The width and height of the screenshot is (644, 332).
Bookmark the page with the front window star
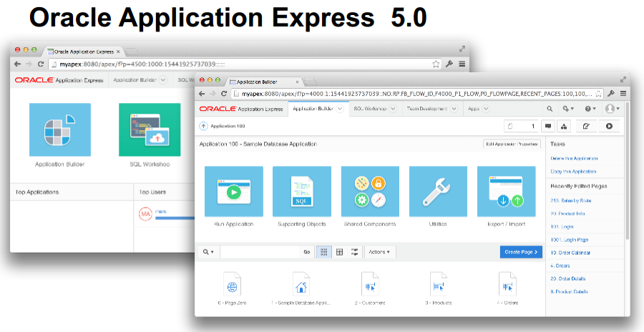tap(600, 93)
